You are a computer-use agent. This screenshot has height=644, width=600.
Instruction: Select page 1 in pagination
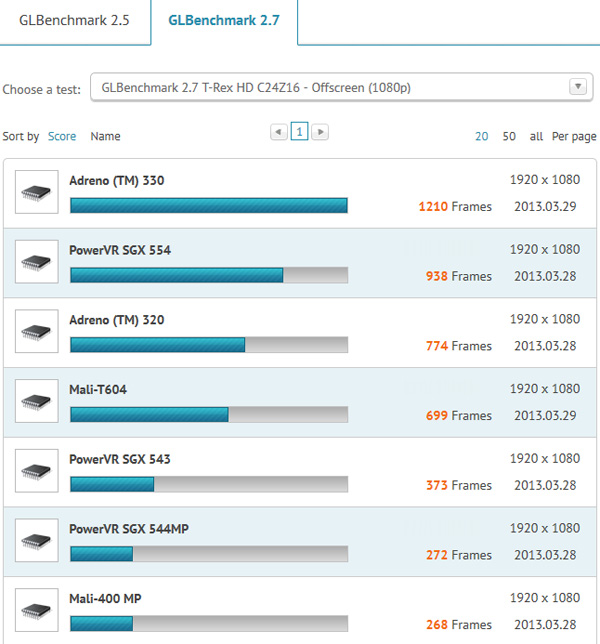coord(299,131)
